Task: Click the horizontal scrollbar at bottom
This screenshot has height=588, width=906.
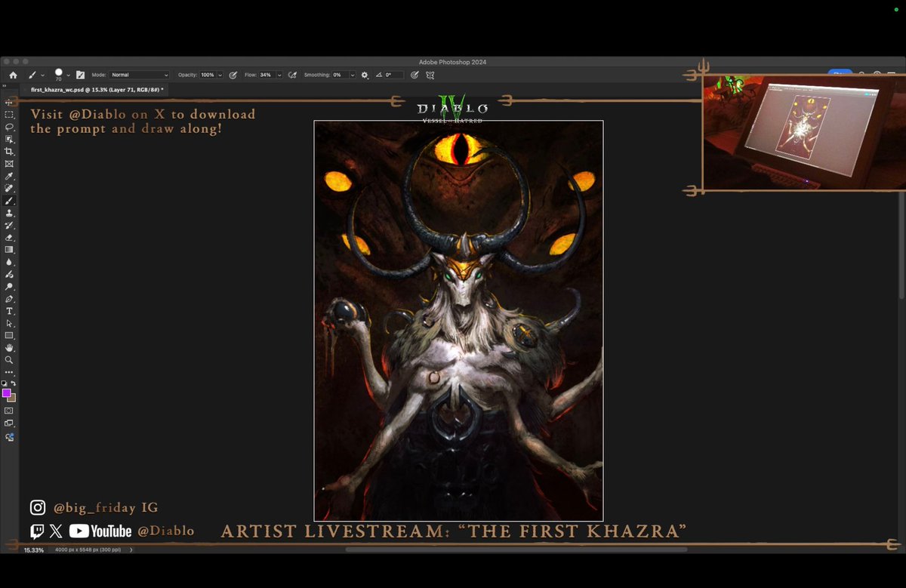Action: [x=516, y=550]
